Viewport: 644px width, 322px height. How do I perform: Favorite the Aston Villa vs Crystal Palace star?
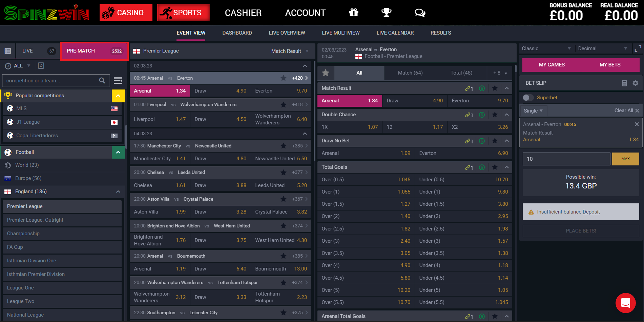(284, 199)
